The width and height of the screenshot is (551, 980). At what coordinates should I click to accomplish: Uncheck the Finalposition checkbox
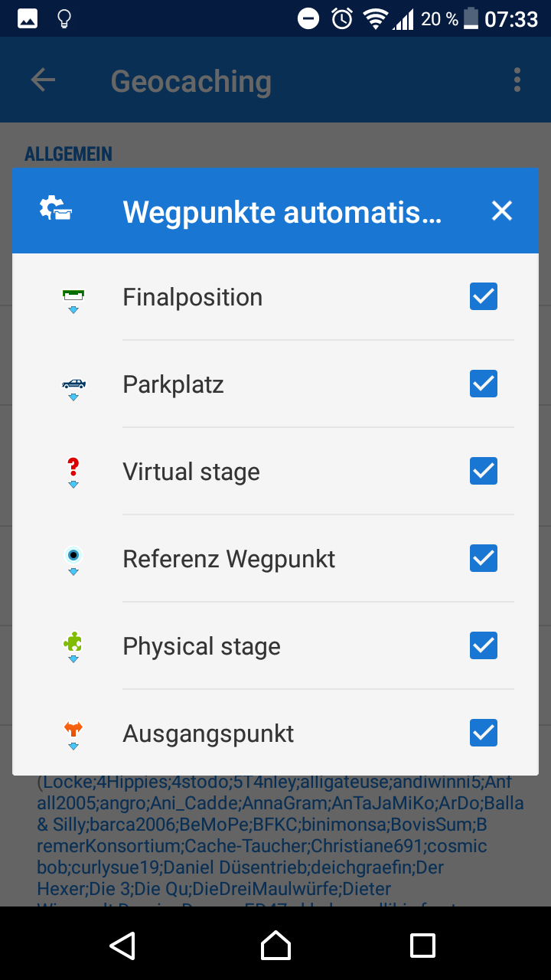point(484,296)
